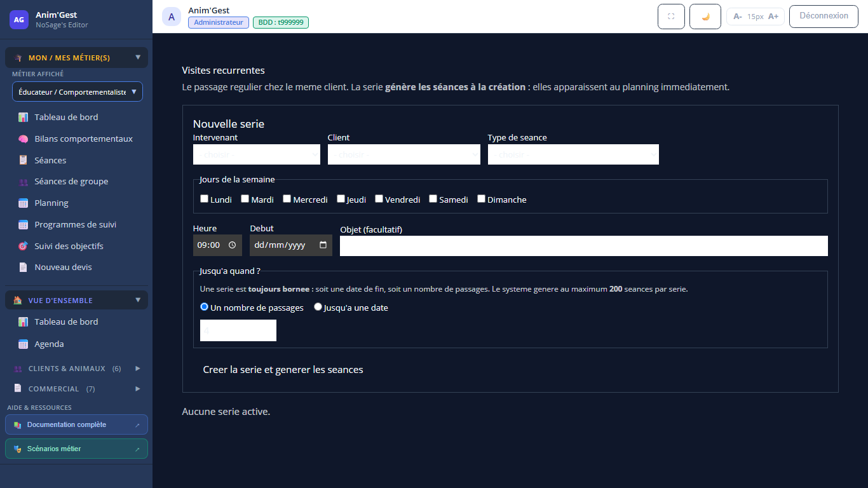This screenshot has height=488, width=868.
Task: Click 'Creer la serie et generer les seances'
Action: 283,370
